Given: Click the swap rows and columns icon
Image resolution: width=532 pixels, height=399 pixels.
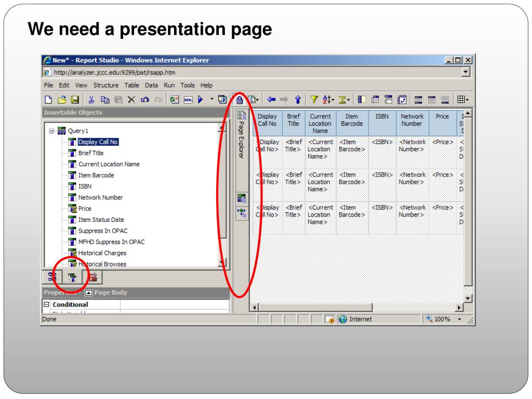Looking at the screenshot, I should click(402, 99).
